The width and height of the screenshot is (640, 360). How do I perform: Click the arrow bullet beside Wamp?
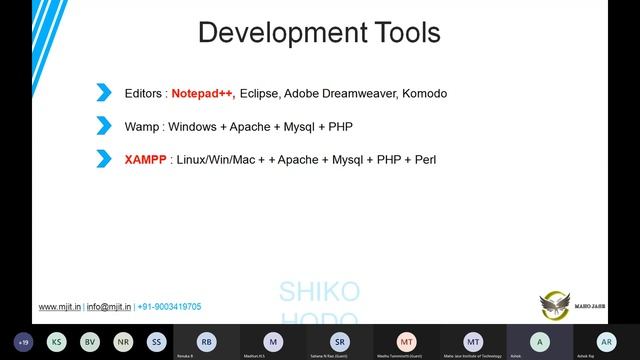point(104,126)
